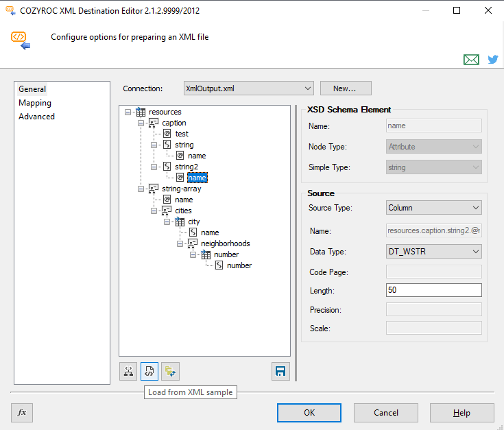
Task: Click the cities complex element icon
Action: [x=167, y=211]
